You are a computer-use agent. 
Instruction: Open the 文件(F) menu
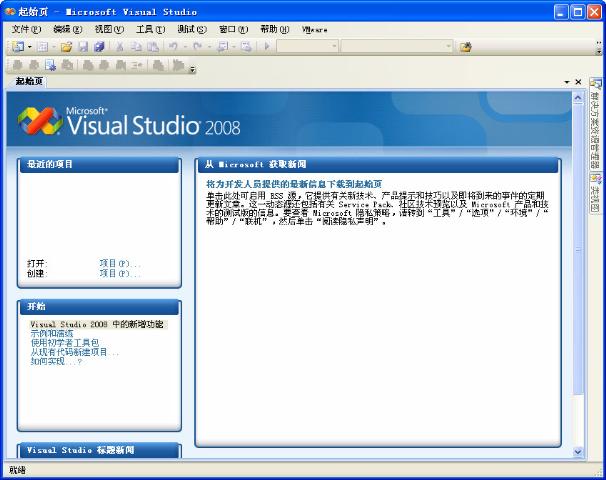click(x=26, y=29)
